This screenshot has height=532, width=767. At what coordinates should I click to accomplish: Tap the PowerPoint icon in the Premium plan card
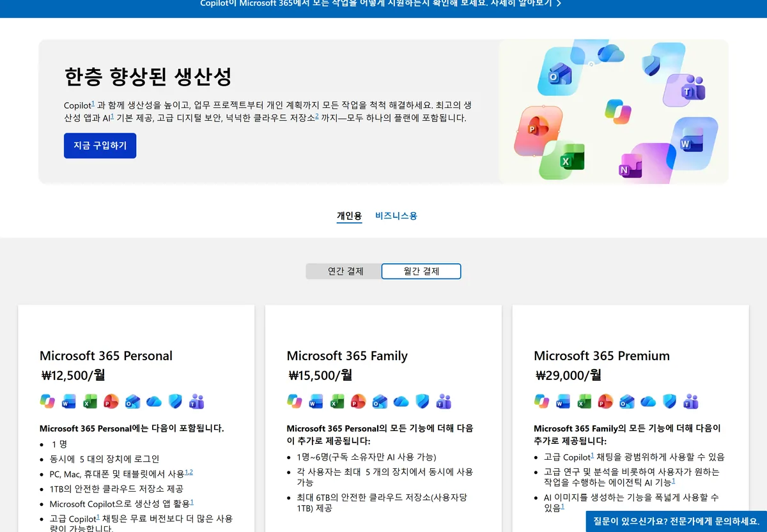click(605, 401)
